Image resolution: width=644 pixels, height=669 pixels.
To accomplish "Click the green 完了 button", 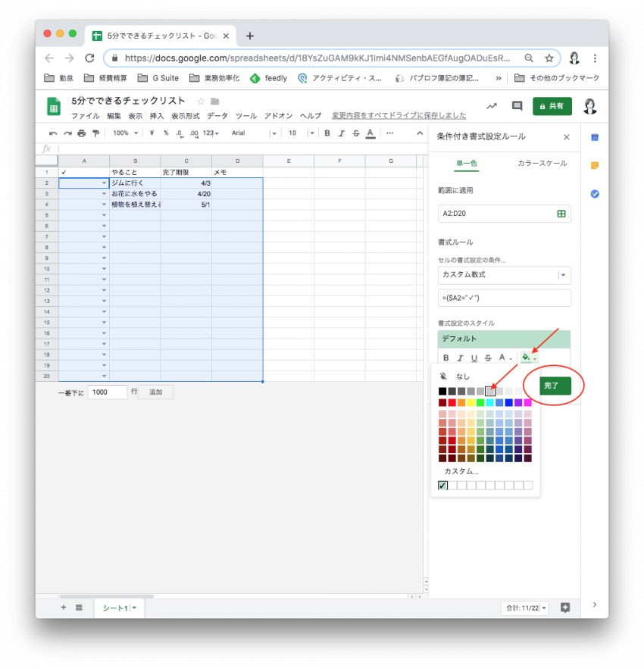I will [x=551, y=386].
